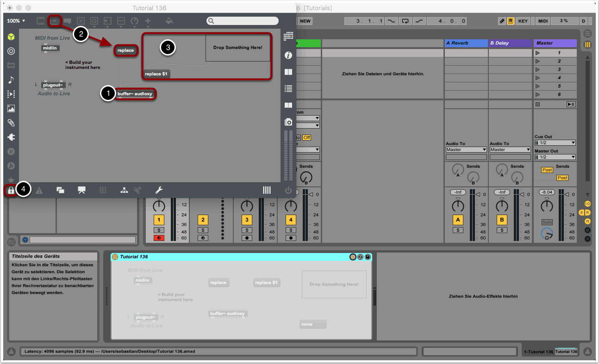This screenshot has width=599, height=364.
Task: Open the B Delay Audio To Master dropdown
Action: (510, 149)
